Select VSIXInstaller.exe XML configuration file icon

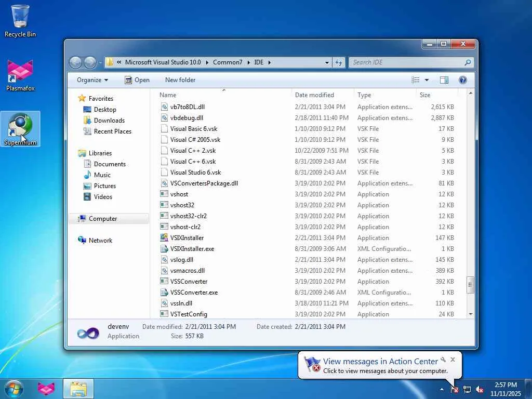pyautogui.click(x=164, y=249)
